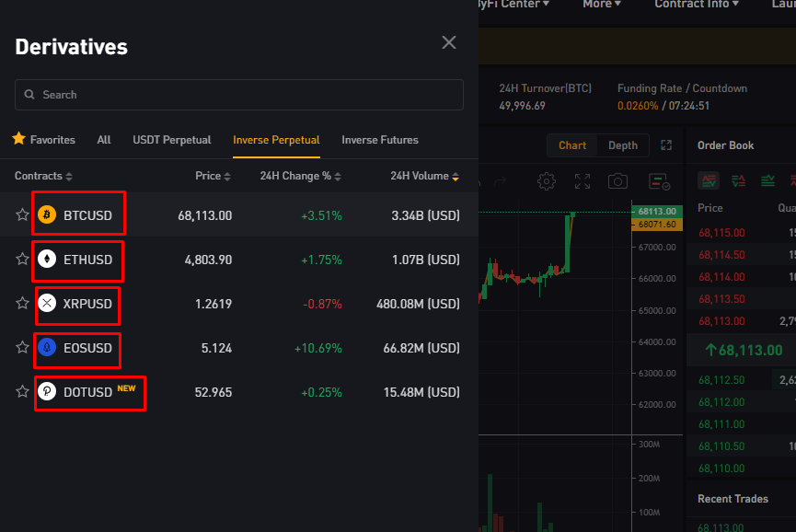
Task: Click the 24H Turnover value 49,996.69
Action: pos(522,106)
